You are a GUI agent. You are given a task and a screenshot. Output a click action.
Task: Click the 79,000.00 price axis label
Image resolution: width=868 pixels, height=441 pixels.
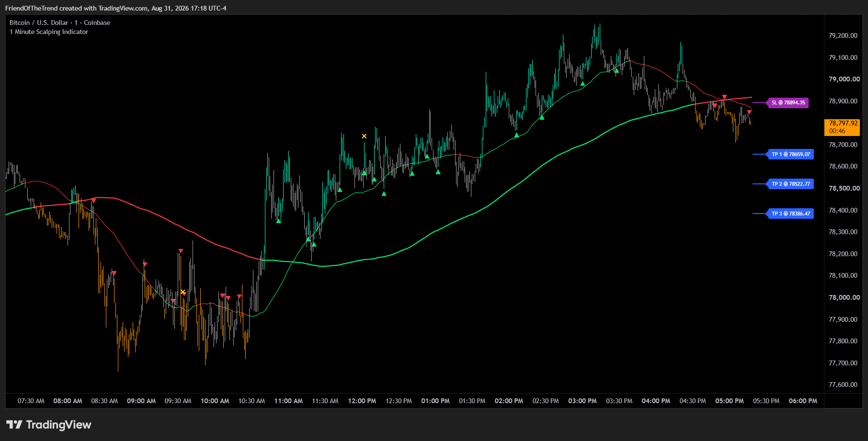844,79
